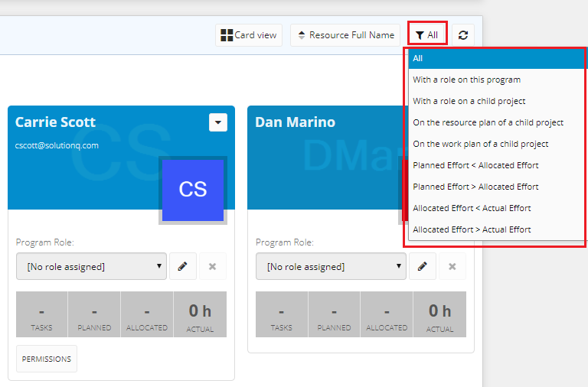Open the filter funnel All button
This screenshot has height=387, width=588.
pos(427,35)
